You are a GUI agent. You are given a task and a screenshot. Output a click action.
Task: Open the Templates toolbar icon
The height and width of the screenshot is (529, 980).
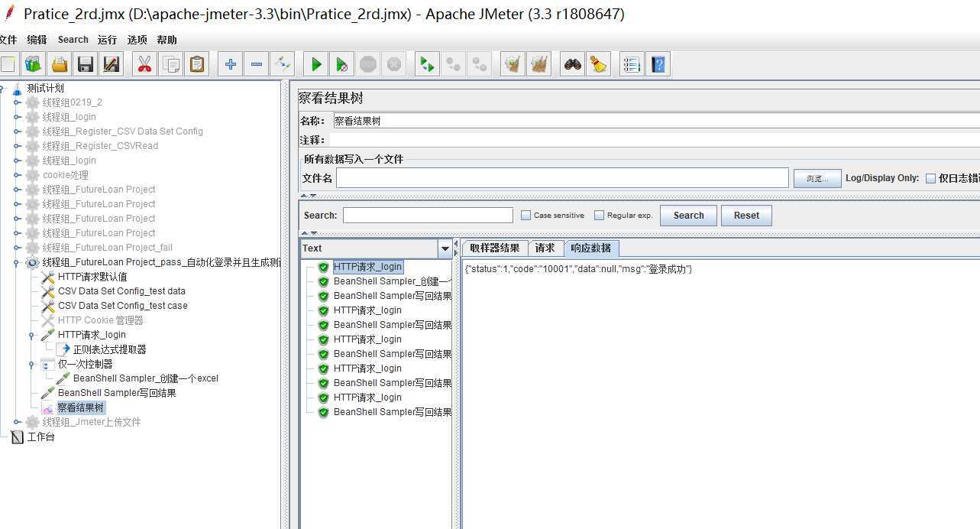(x=33, y=64)
